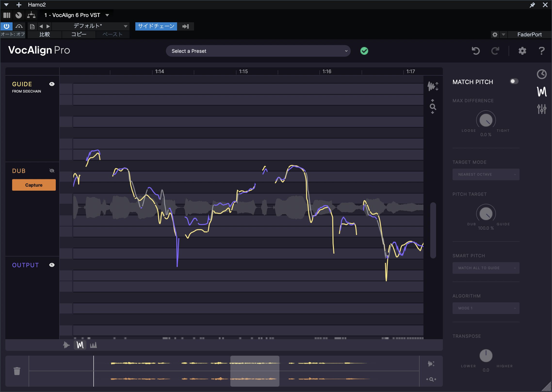
Task: Open the Match All To Guide dropdown
Action: 486,268
